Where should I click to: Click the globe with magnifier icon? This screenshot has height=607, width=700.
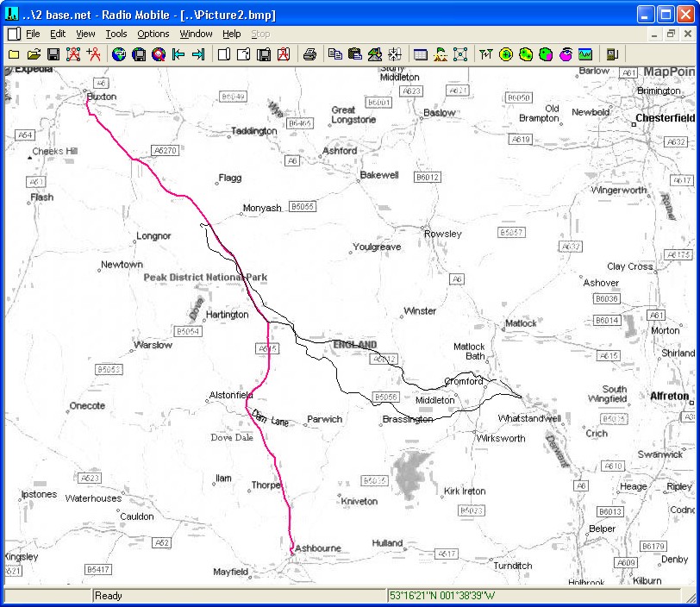(x=159, y=54)
